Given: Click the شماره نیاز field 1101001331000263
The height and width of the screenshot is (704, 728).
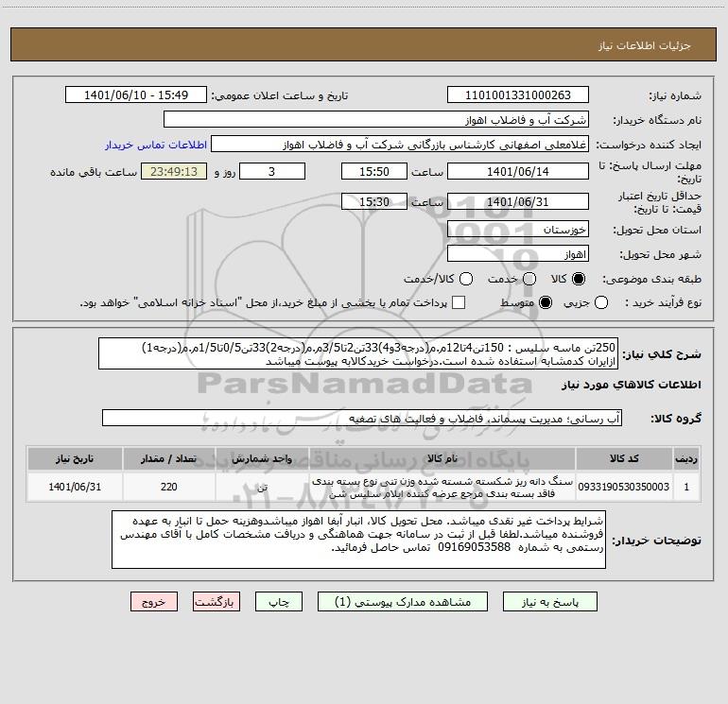Looking at the screenshot, I should click(x=518, y=95).
